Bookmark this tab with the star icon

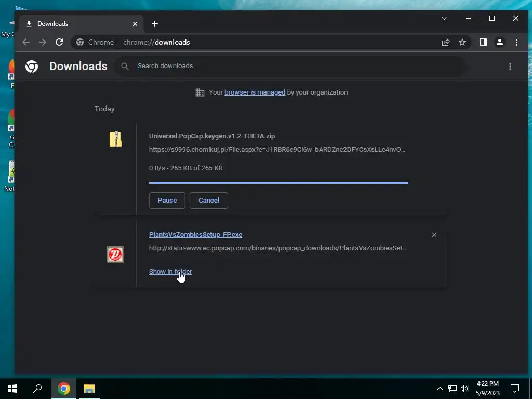pos(462,43)
